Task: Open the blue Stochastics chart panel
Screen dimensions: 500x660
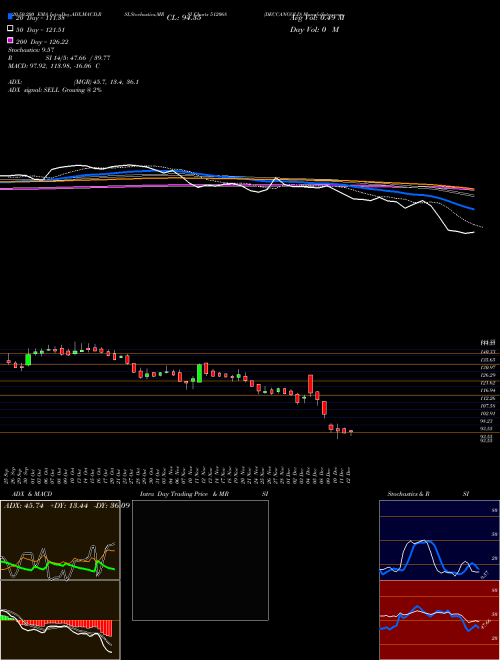Action: 439,540
